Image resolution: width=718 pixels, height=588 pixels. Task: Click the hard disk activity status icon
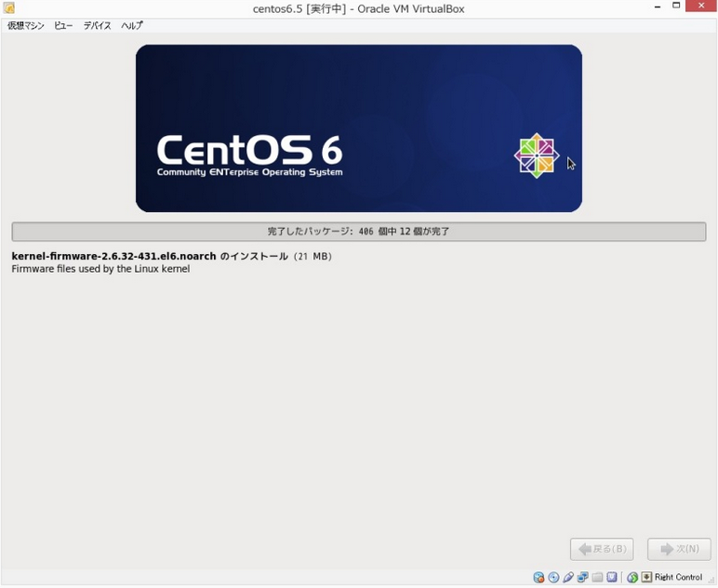[x=538, y=577]
